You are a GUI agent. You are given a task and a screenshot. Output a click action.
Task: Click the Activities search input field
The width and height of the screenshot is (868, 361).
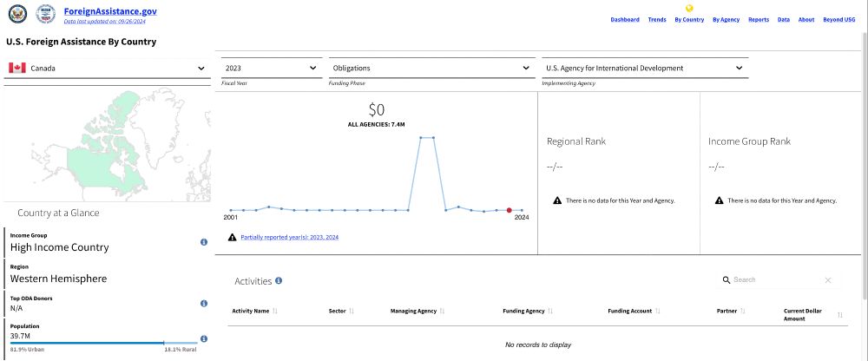point(777,280)
